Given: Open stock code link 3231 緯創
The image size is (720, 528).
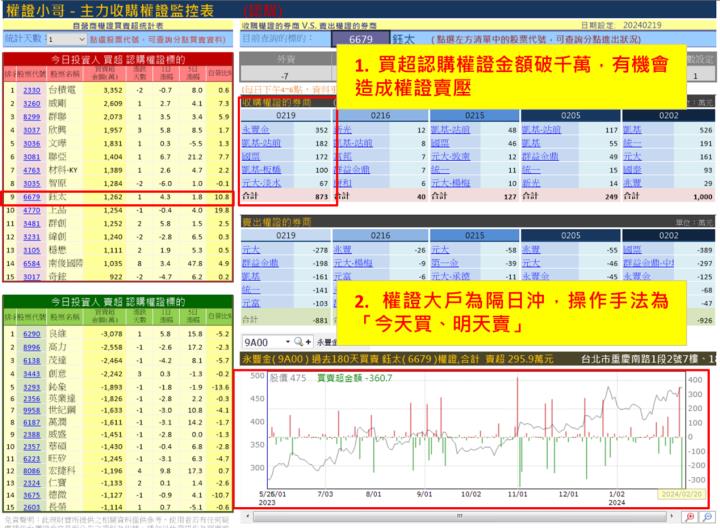Looking at the screenshot, I should (x=32, y=237).
